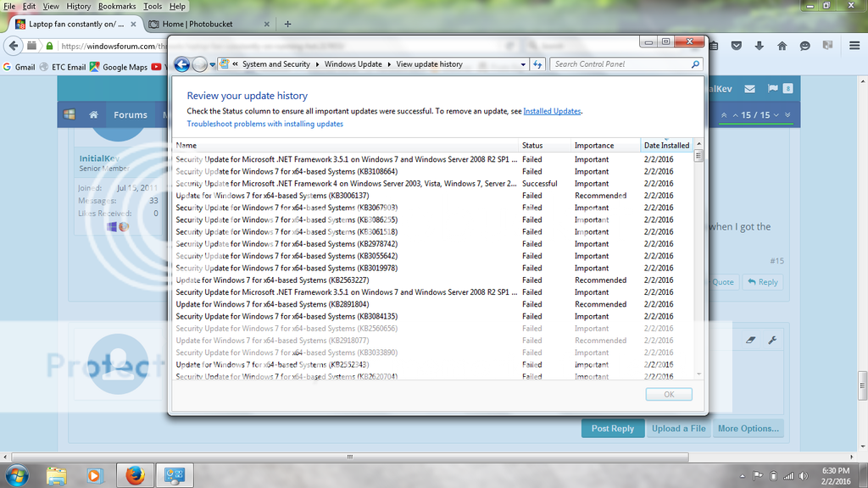Open a new Firefox tab
Screen dimensions: 868x488
(x=287, y=25)
